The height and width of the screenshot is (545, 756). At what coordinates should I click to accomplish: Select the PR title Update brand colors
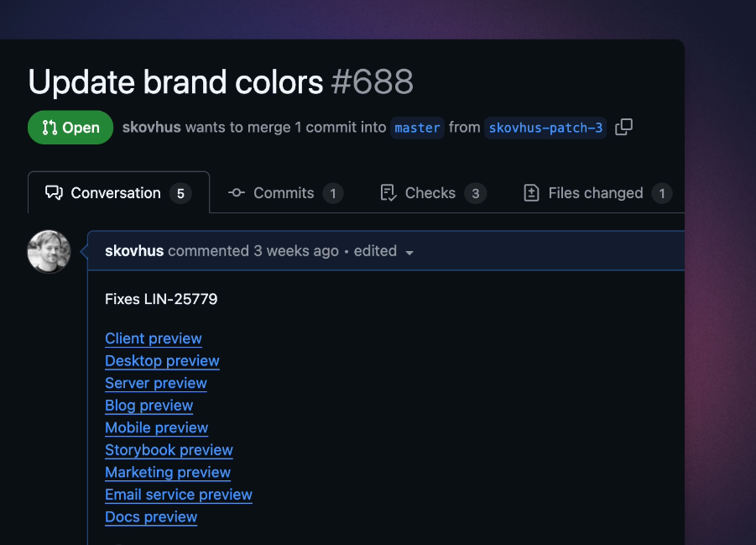pos(175,81)
